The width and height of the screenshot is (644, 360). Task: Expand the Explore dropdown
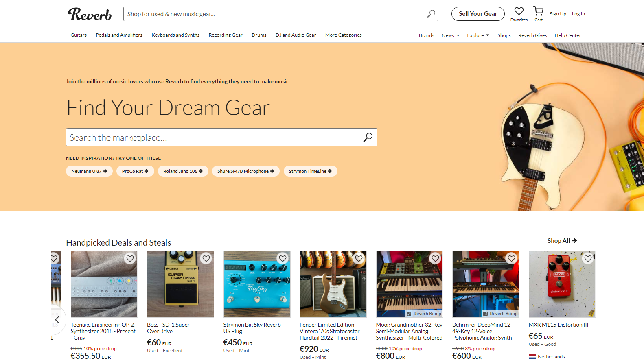coord(478,35)
